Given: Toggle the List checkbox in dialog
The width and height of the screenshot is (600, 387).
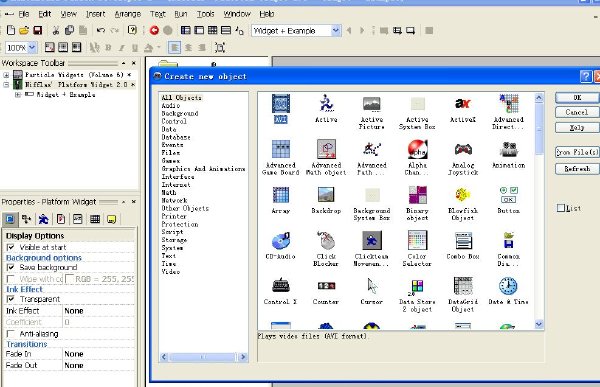Looking at the screenshot, I should 561,208.
